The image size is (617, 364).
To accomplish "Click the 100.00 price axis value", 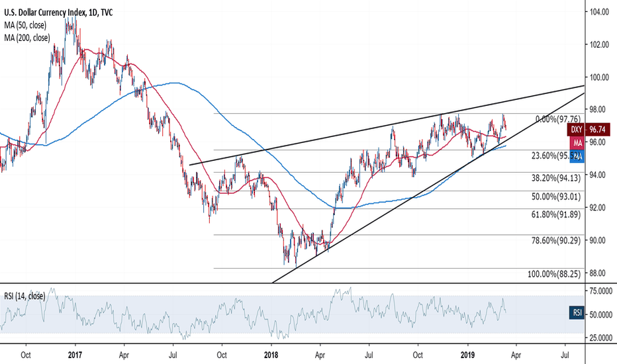I will [599, 77].
